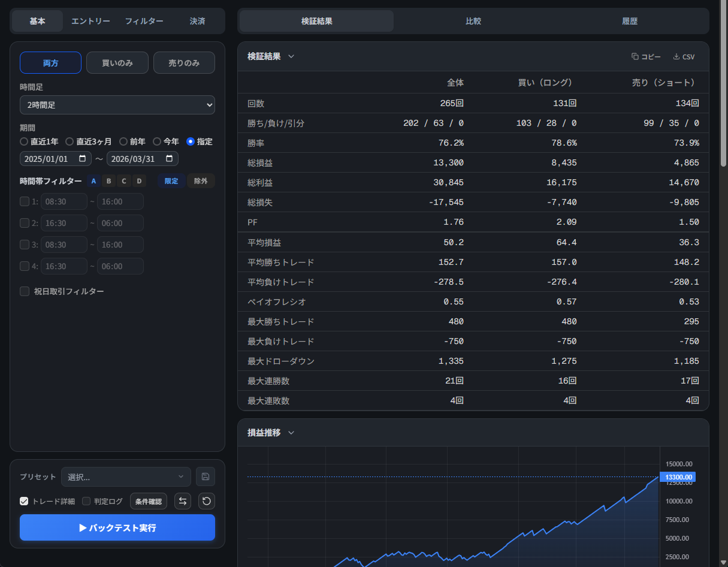This screenshot has width=728, height=567.
Task: Click the バックテスト実行 button
Action: pyautogui.click(x=117, y=527)
